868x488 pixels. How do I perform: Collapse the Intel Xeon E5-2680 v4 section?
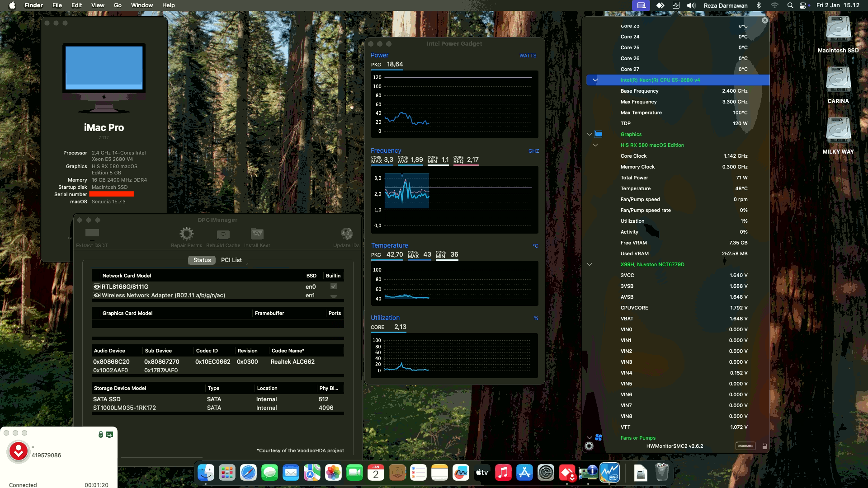click(x=595, y=80)
